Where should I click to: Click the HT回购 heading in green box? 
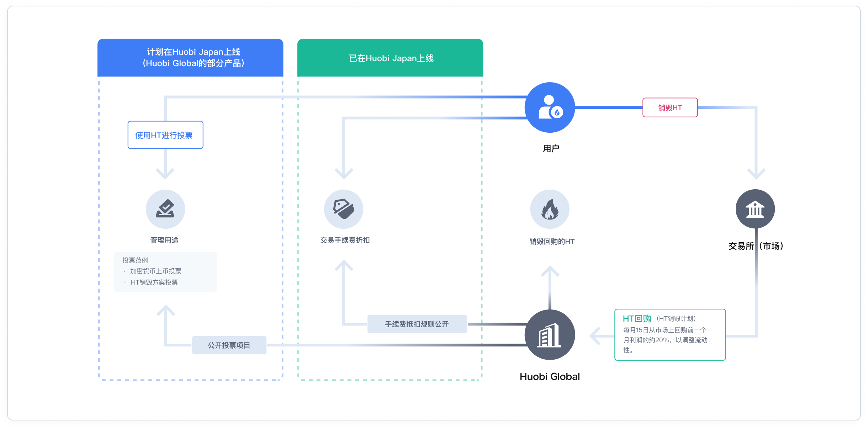pos(637,319)
